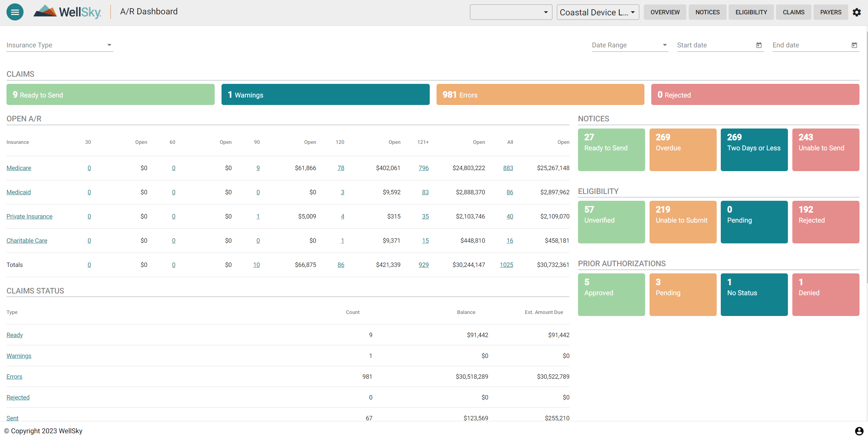Open the Start date calendar picker
The image size is (868, 437).
point(759,45)
